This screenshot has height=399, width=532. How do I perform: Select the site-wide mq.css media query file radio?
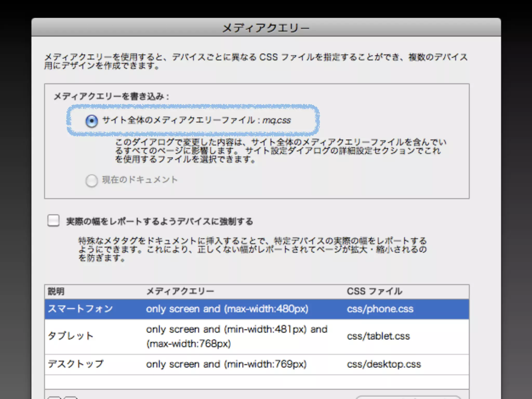pos(92,121)
